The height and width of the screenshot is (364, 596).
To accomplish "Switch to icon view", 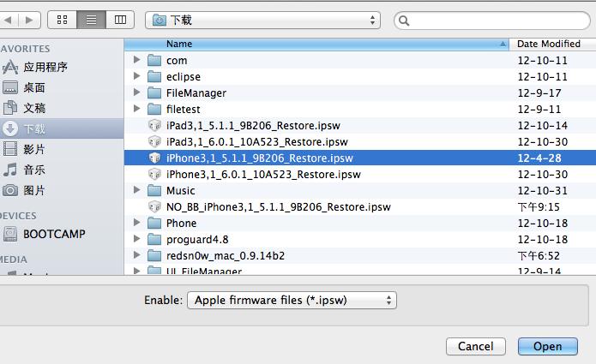I will [62, 20].
